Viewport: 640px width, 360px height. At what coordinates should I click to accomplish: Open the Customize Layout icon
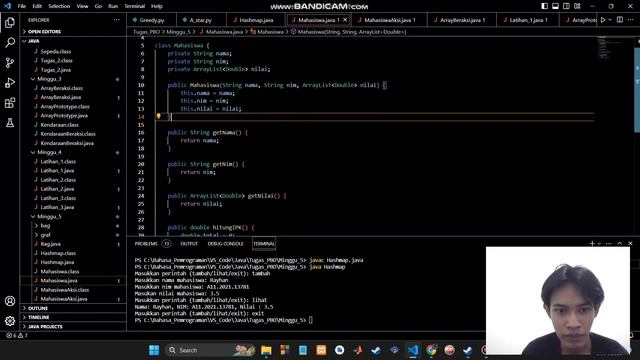577,6
